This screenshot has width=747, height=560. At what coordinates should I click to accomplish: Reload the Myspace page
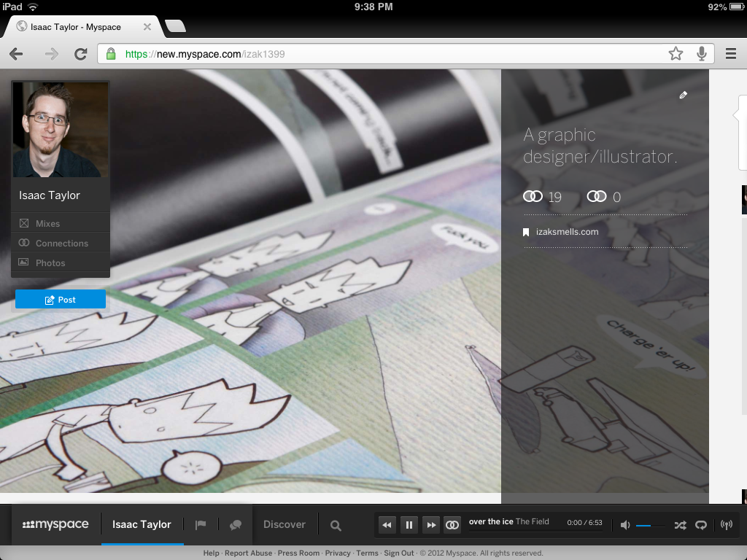80,54
